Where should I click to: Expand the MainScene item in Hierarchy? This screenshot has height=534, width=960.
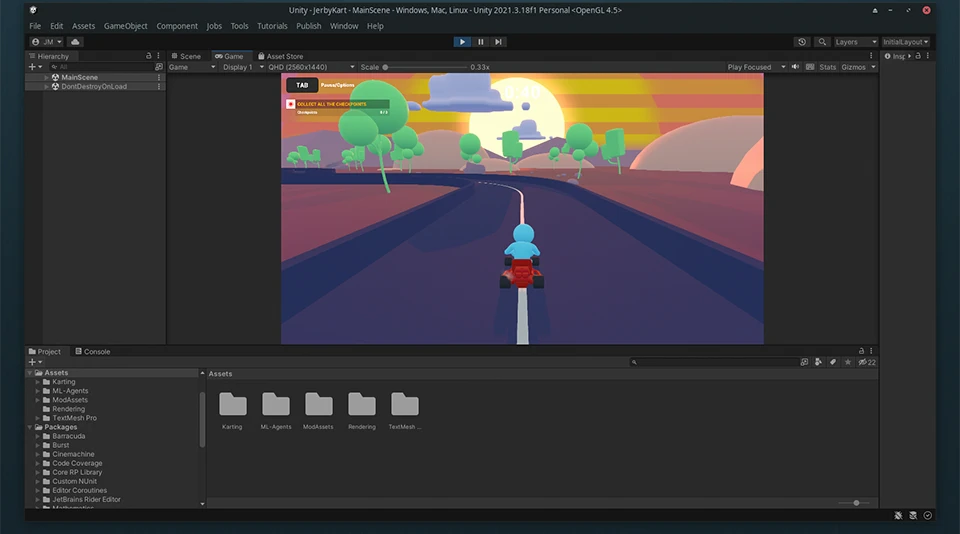[x=46, y=77]
